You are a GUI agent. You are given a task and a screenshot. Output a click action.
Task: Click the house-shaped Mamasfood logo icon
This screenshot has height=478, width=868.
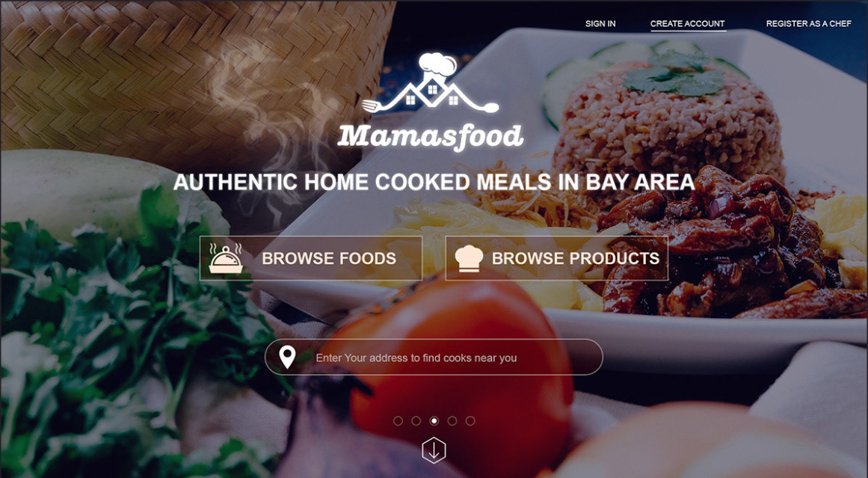[x=431, y=83]
